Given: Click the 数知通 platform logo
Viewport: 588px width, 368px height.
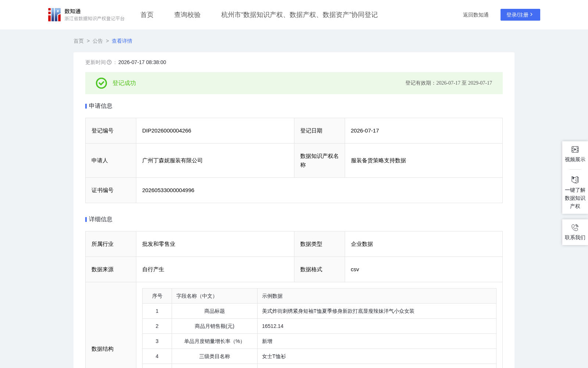Looking at the screenshot, I should 86,15.
